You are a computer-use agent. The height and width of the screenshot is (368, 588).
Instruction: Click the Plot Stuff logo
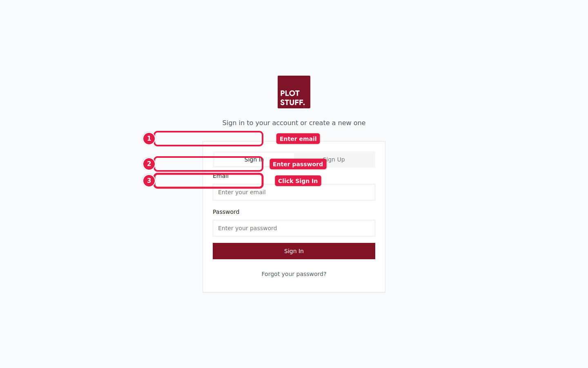(x=294, y=92)
